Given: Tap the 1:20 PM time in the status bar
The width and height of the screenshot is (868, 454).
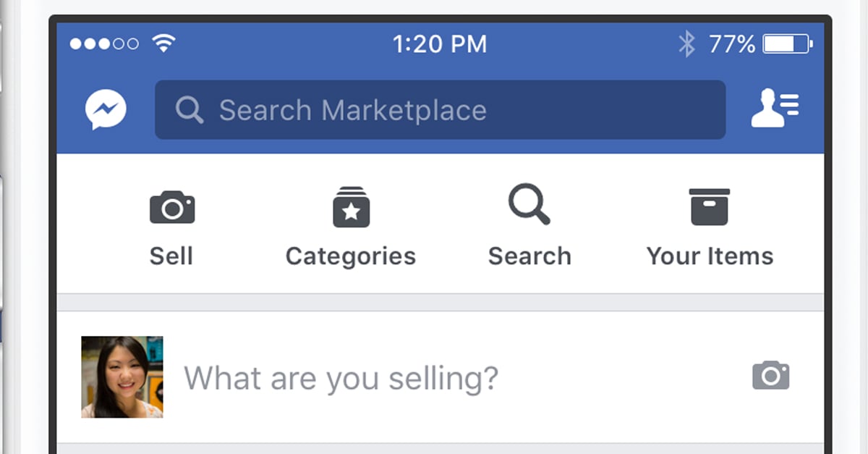Looking at the screenshot, I should (x=442, y=43).
